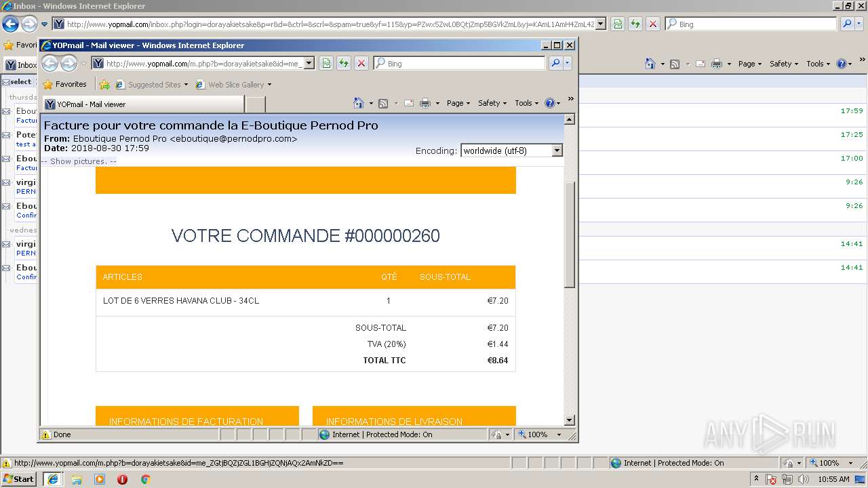Click Show pictures link
868x488 pixels.
tap(79, 161)
